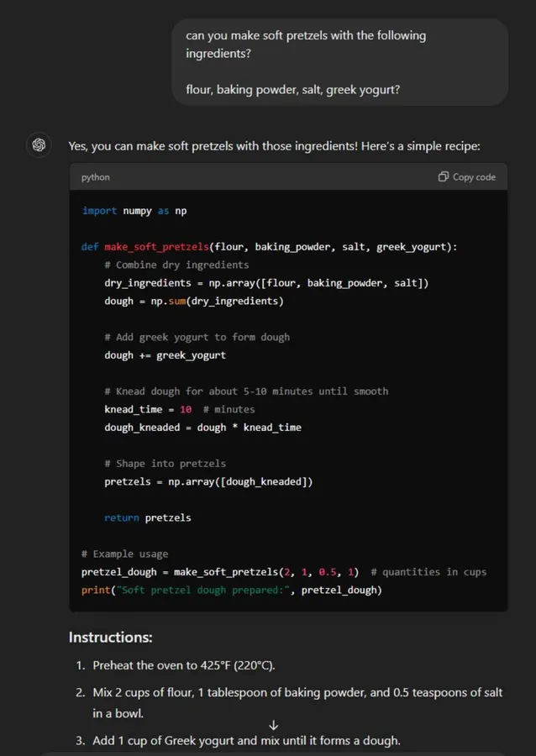Viewport: 536px width, 756px height.
Task: Click the line 'pretzel_dough = make_soft_pretzels(2, 1, 0.5, 1)'
Action: tap(220, 572)
